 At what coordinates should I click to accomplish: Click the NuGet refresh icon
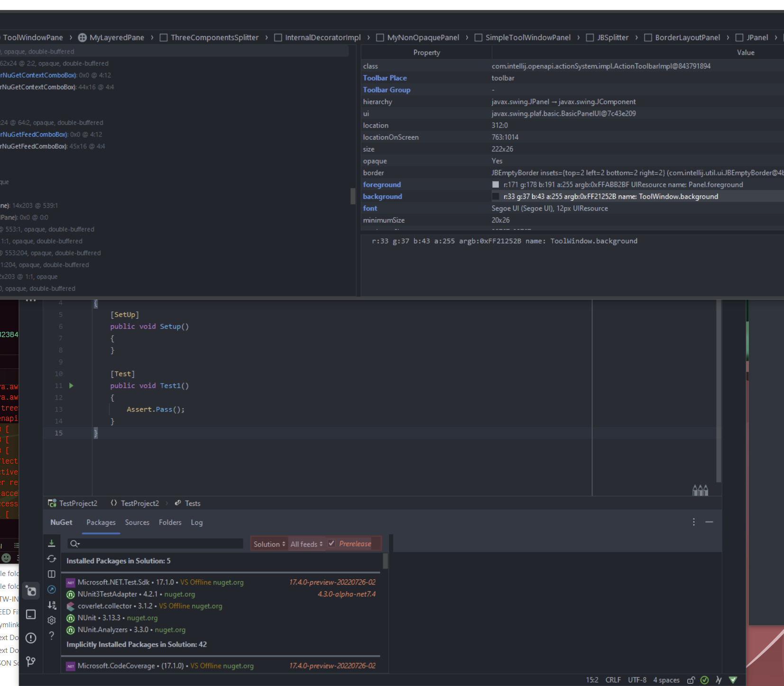[x=52, y=559]
